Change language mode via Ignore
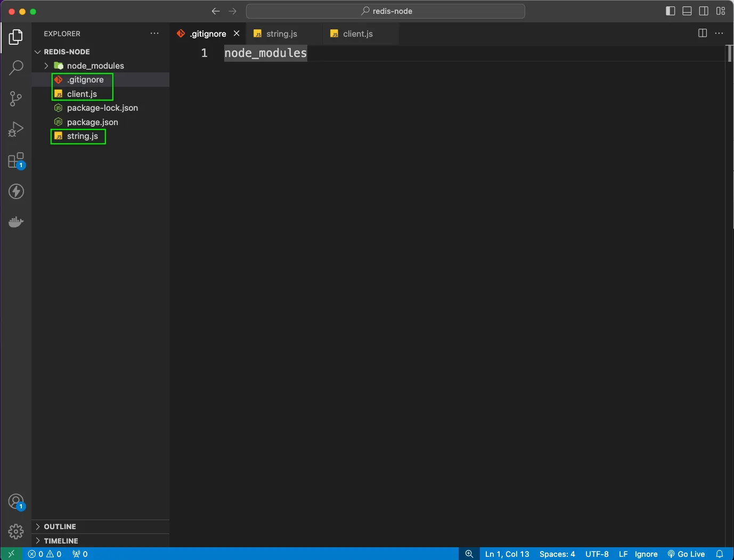 pyautogui.click(x=646, y=554)
